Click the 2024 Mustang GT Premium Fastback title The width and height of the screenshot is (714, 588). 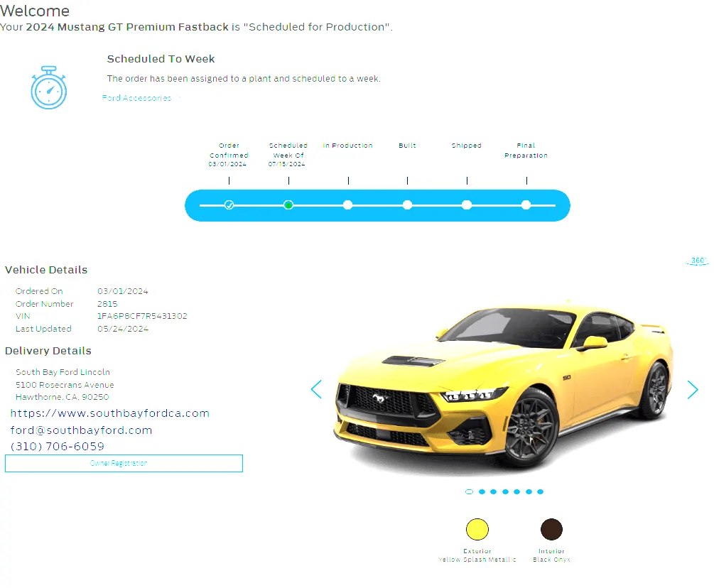[127, 27]
